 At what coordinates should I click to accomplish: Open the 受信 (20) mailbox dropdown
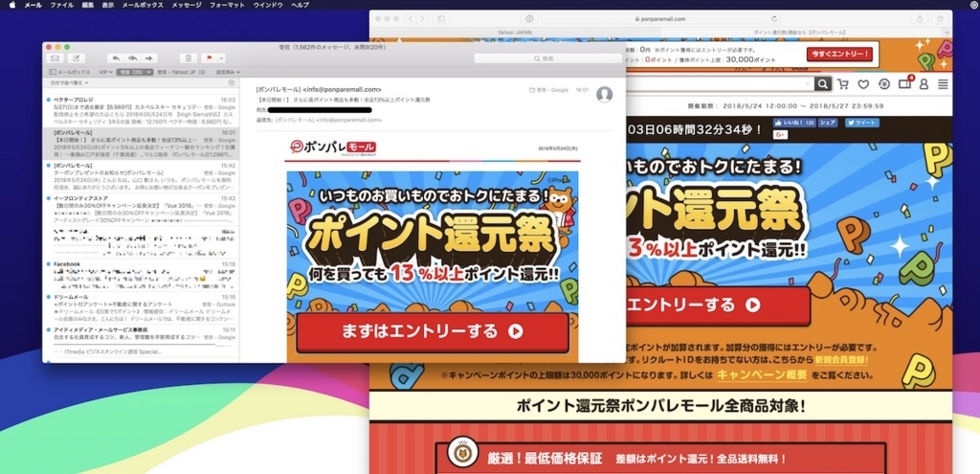coord(135,72)
